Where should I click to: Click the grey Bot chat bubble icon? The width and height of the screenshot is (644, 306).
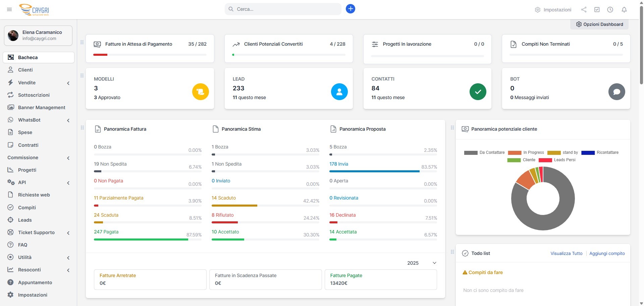coord(616,92)
